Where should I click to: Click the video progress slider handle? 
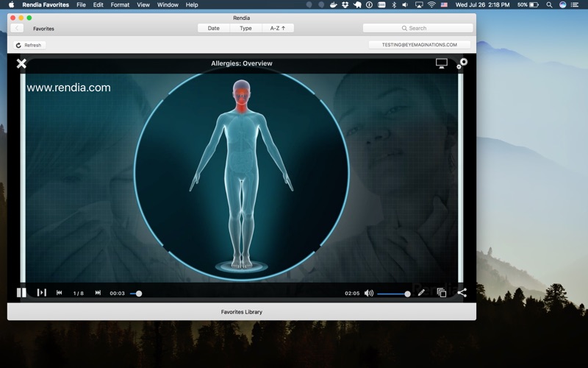(x=139, y=294)
